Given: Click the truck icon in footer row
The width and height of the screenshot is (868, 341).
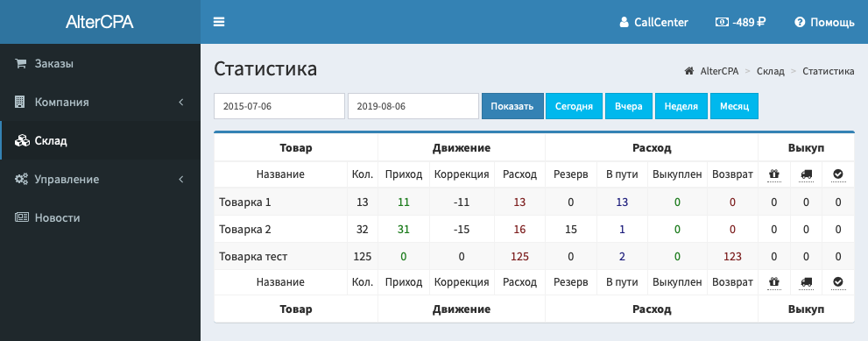Looking at the screenshot, I should [806, 282].
